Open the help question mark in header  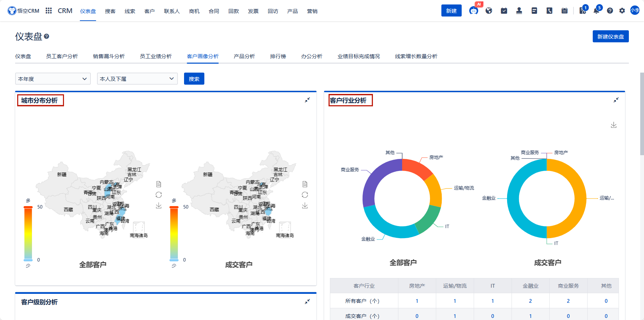click(610, 11)
